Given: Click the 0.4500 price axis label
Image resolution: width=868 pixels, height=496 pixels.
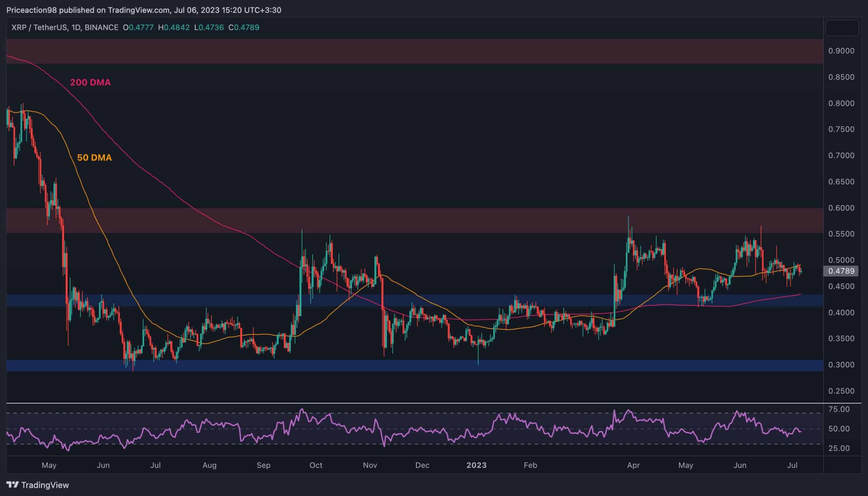Looking at the screenshot, I should click(842, 286).
